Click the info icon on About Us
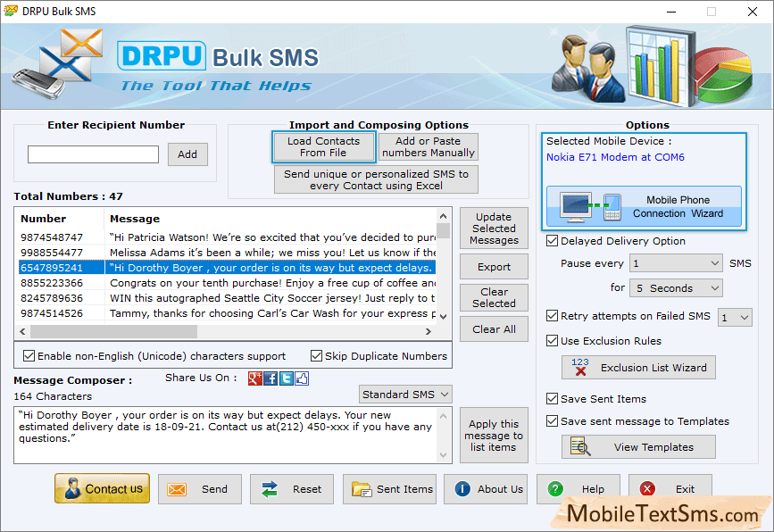This screenshot has height=532, width=774. (462, 488)
